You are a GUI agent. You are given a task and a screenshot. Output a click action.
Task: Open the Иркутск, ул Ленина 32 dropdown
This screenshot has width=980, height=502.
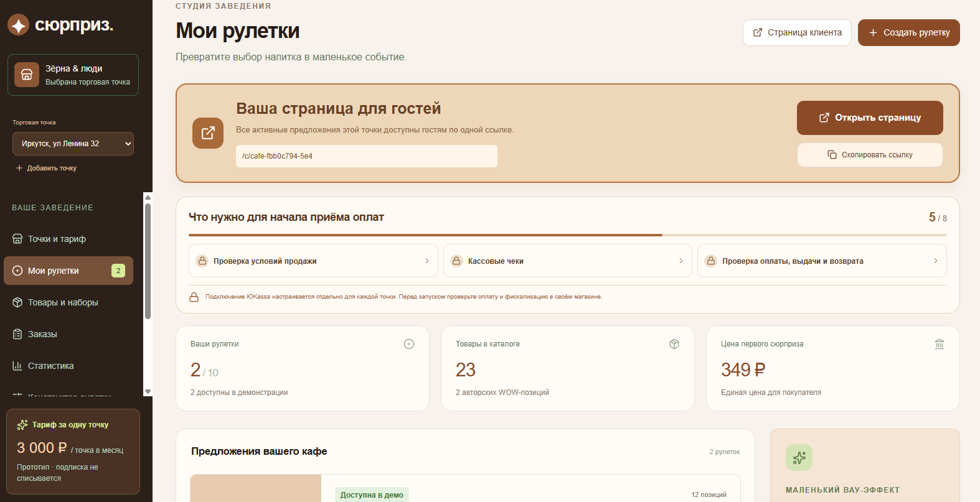tap(73, 144)
